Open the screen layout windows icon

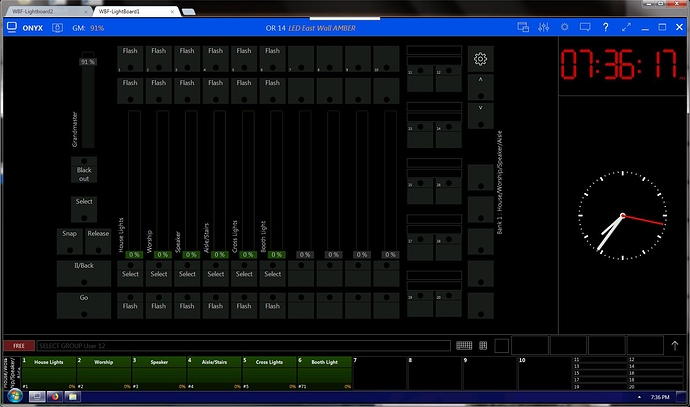523,27
